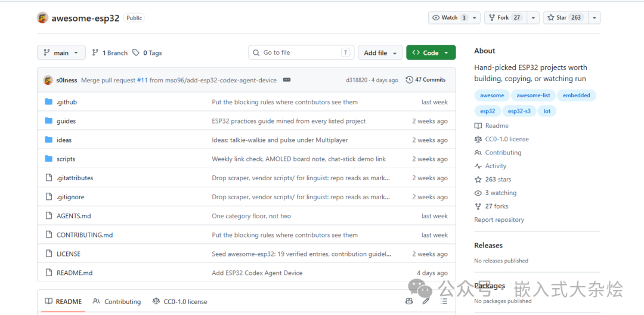644x315 pixels.
Task: View the 47 Commits history
Action: tap(426, 80)
